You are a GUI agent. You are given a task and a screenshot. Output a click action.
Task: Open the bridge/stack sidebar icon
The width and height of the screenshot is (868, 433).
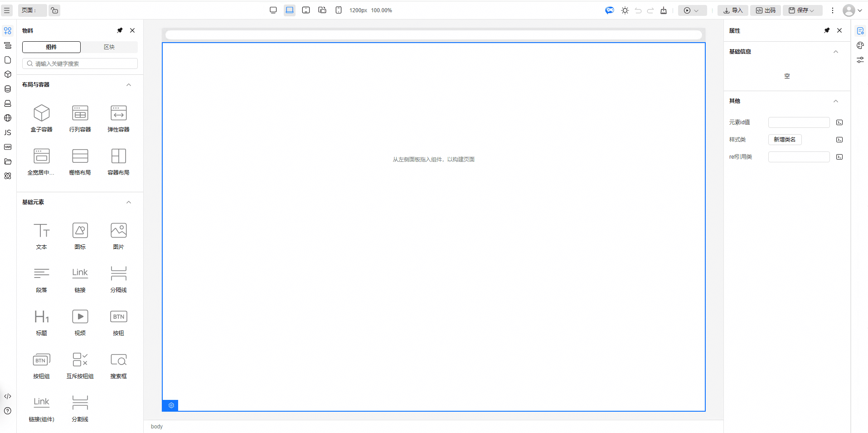[x=8, y=103]
